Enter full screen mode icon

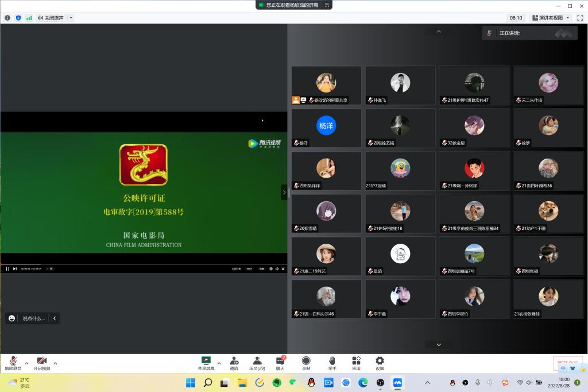click(580, 18)
